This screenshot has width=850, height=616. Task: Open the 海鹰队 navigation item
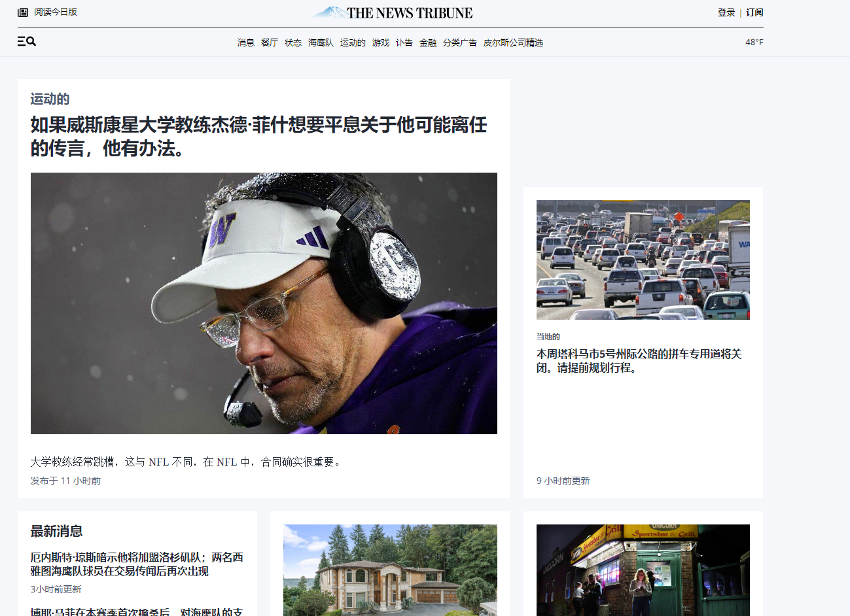tap(322, 42)
